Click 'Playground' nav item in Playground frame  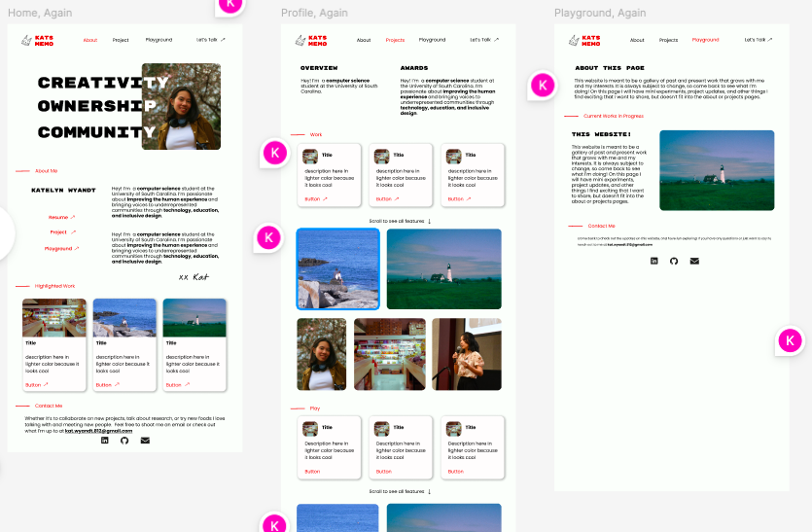[705, 40]
